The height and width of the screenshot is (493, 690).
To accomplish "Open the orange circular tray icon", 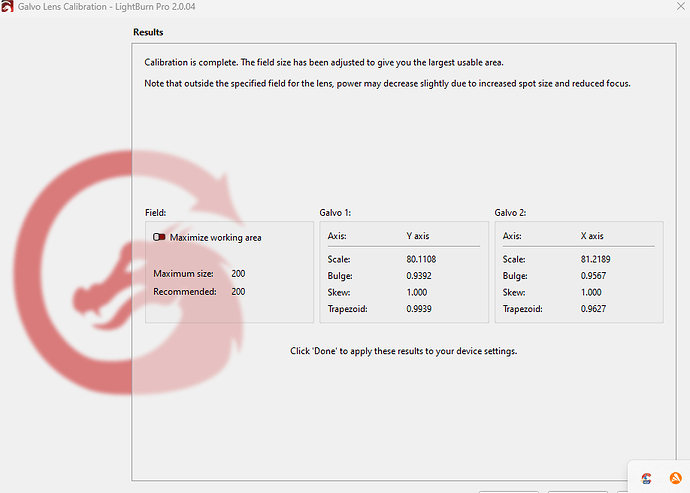I will [x=675, y=477].
